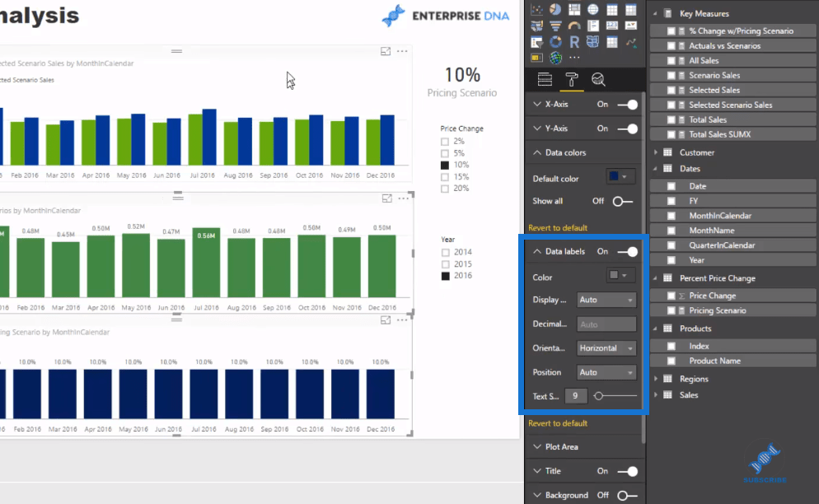Toggle the Title switch

627,471
